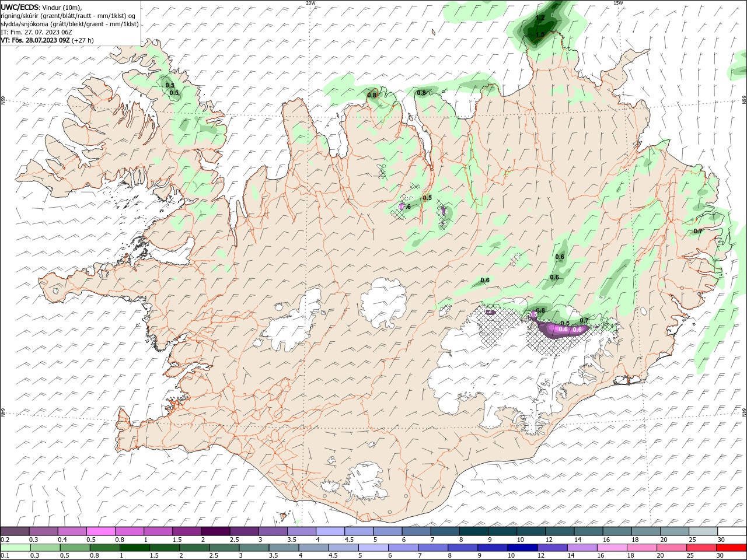Viewport: 747px width, 560px height.
Task: Click the 'slydda/snjókoma' legend description line
Action: [x=70, y=24]
